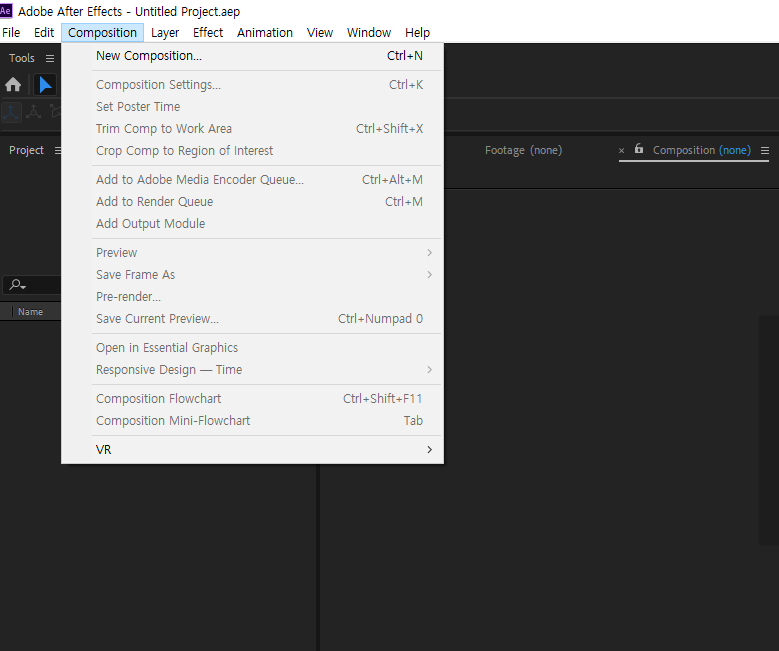Viewport: 779px width, 651px height.
Task: Open the Effect menu
Action: (208, 33)
